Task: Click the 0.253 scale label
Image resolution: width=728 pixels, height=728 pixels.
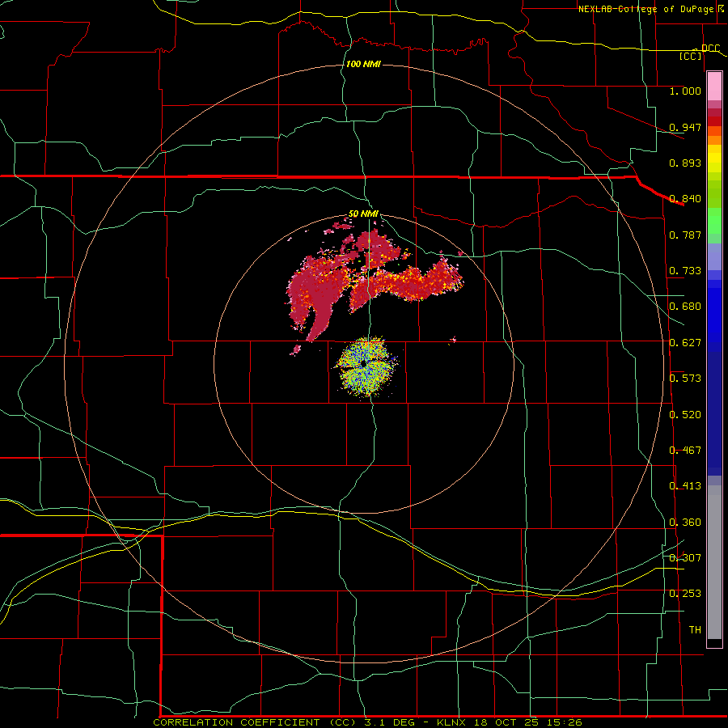Action: pyautogui.click(x=685, y=594)
